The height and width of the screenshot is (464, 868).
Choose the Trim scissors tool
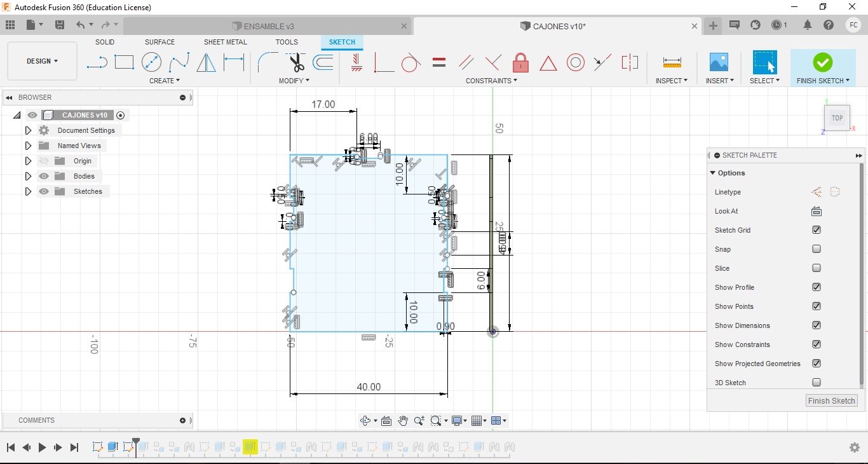pos(296,62)
